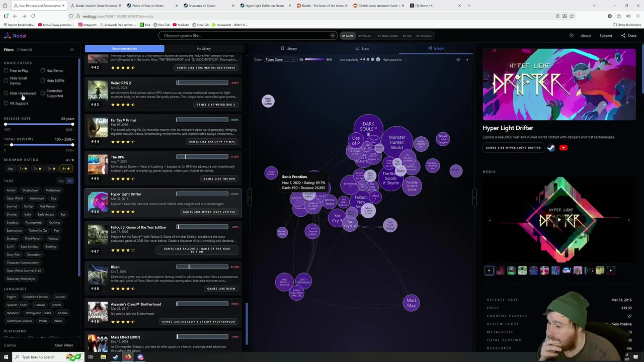The height and width of the screenshot is (362, 644).
Task: Enable the Free to Play checkbox
Action: (x=6, y=71)
